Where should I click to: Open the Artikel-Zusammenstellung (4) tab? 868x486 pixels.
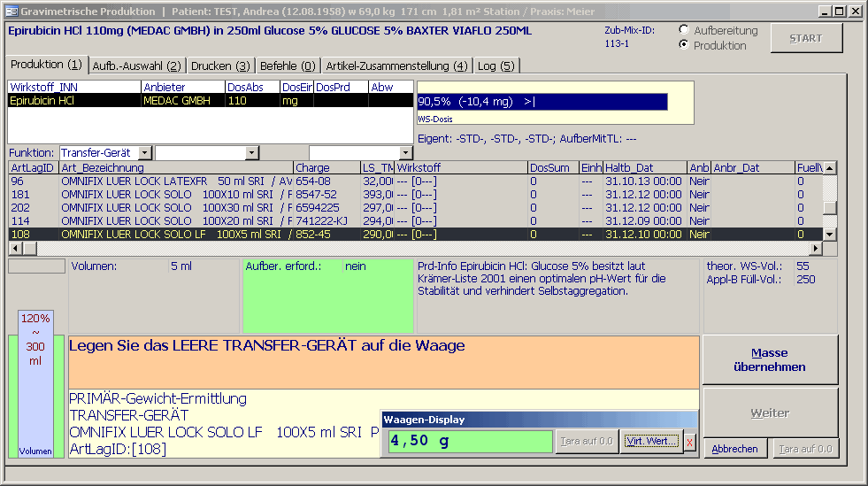tap(396, 66)
